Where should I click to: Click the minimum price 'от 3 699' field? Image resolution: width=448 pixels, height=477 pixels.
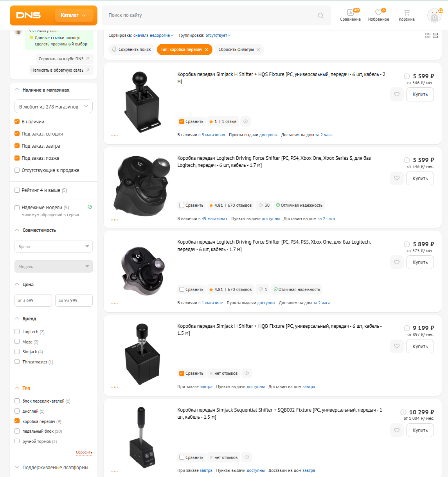(33, 300)
